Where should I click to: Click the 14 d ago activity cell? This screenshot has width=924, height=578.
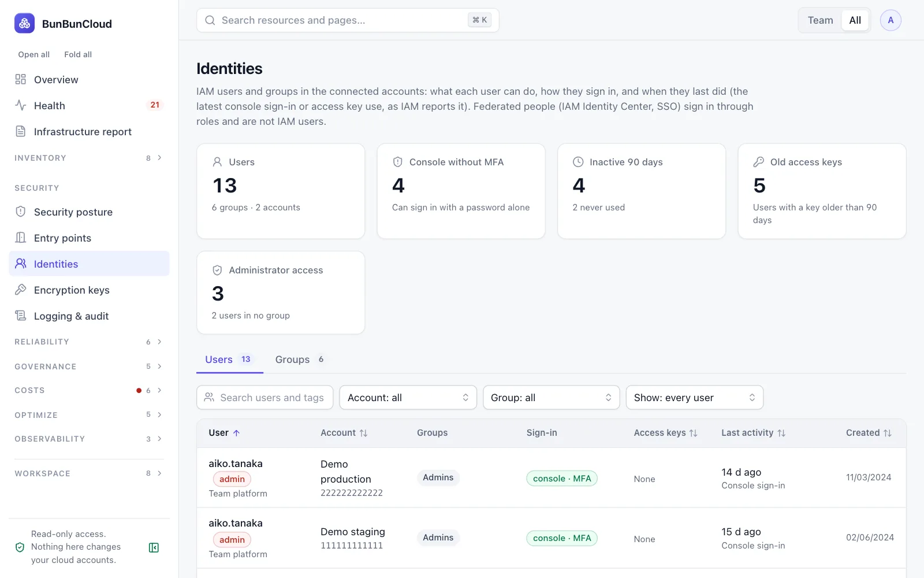coord(753,478)
